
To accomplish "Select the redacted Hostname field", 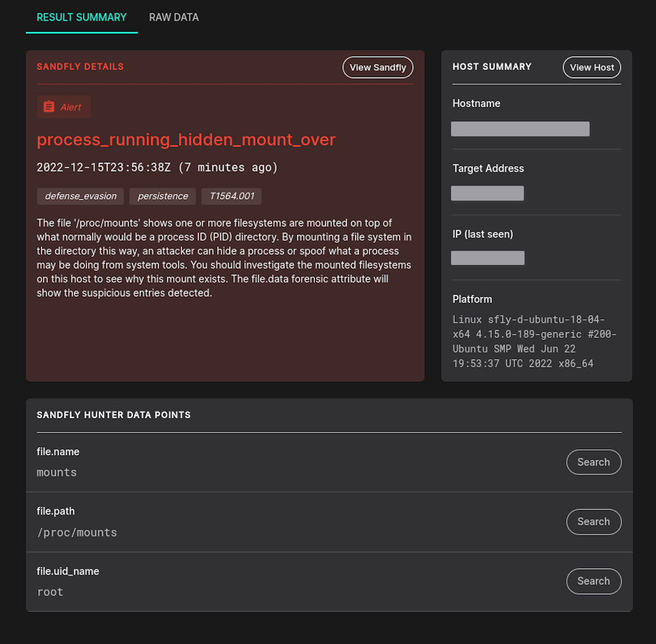I will tap(520, 128).
